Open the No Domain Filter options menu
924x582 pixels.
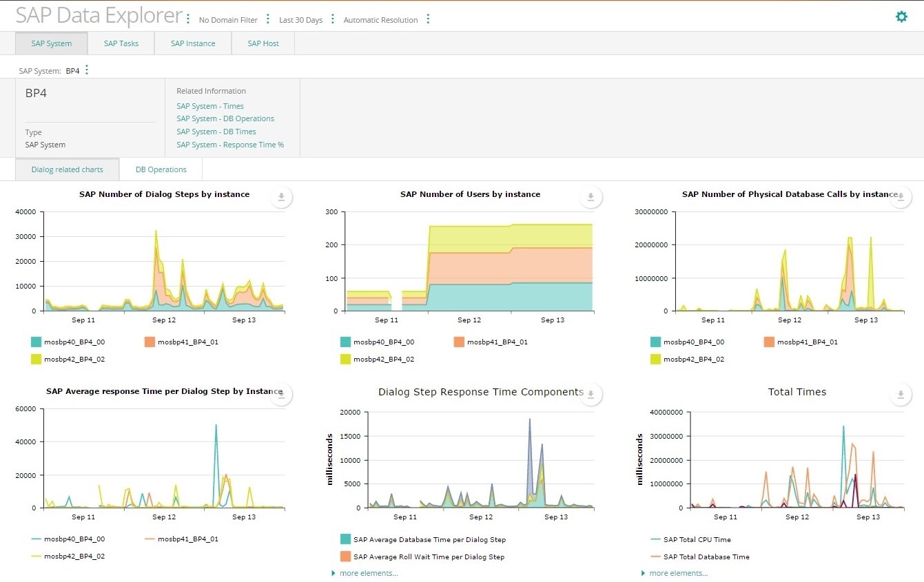coord(268,19)
